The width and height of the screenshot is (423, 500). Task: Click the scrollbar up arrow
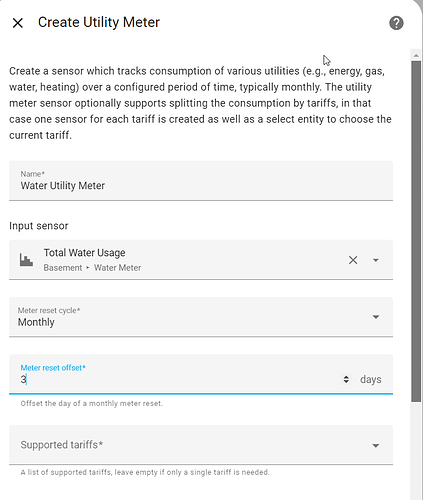(x=416, y=55)
